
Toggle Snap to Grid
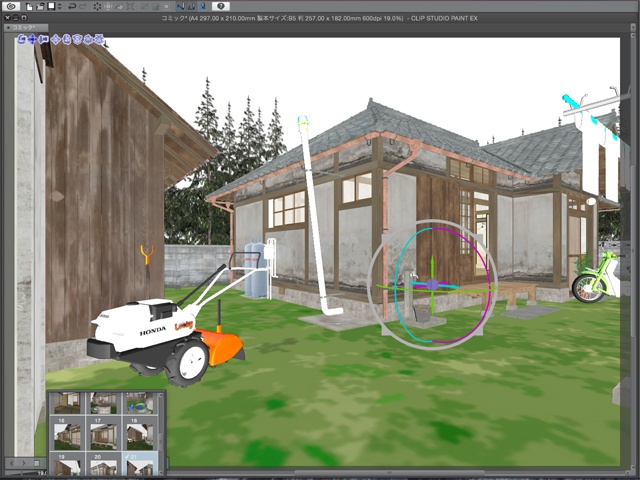[203, 6]
